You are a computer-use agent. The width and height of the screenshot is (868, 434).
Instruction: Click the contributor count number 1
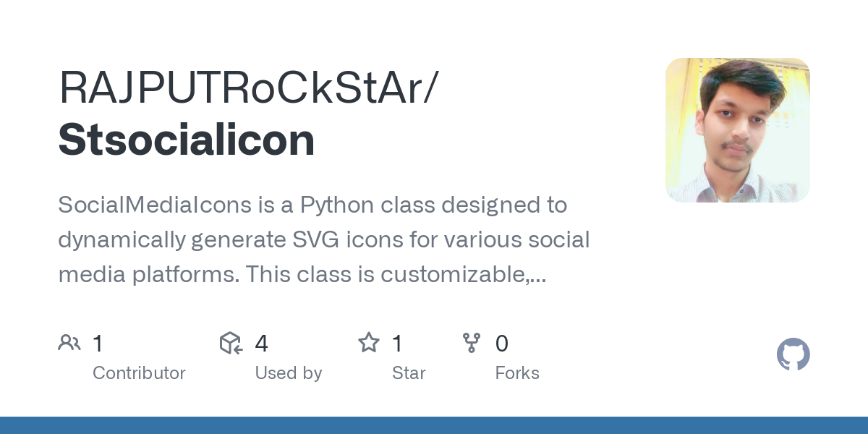click(98, 344)
